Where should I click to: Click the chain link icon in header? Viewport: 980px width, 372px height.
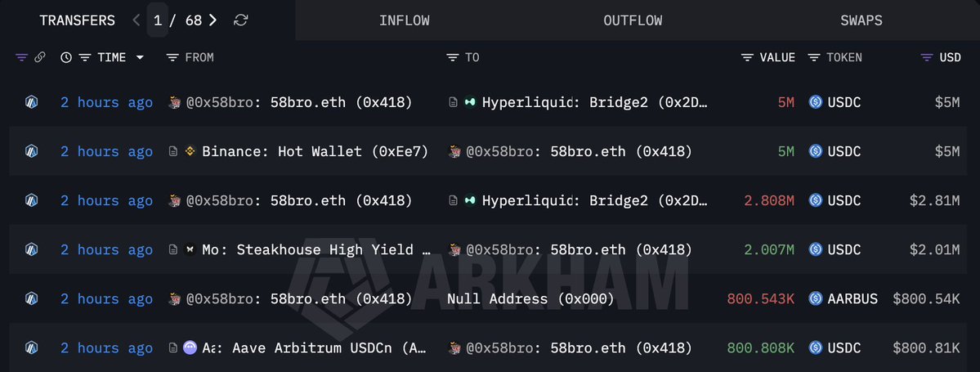coord(39,57)
